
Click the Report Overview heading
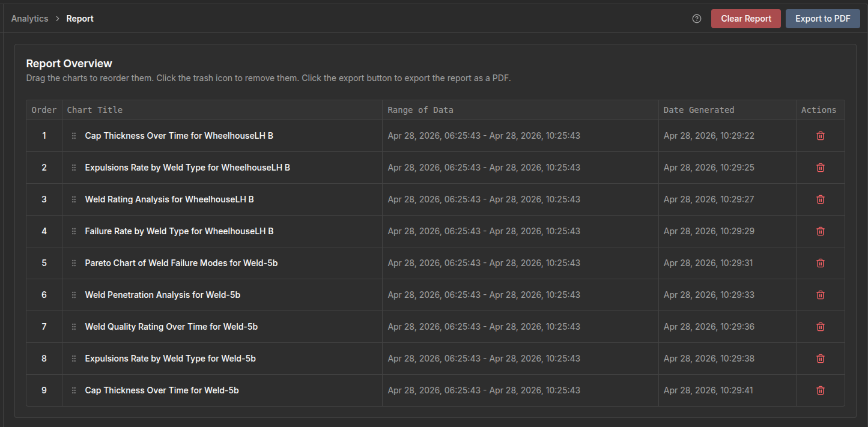[x=69, y=64]
